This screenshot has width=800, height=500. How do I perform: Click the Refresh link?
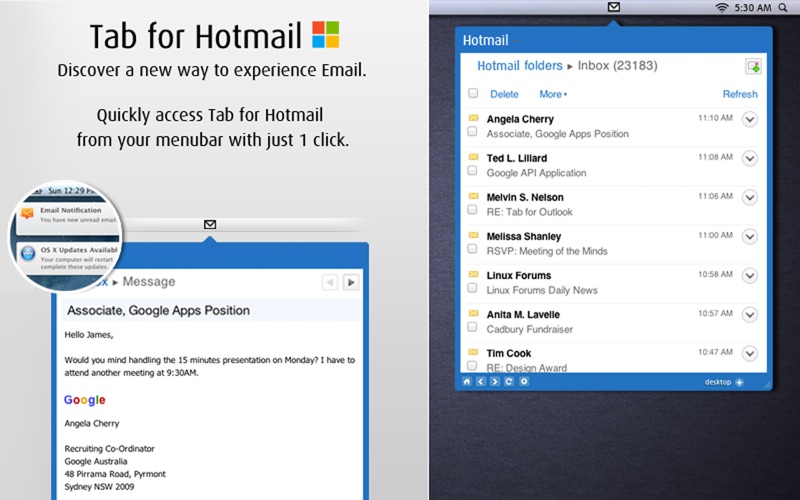[740, 94]
